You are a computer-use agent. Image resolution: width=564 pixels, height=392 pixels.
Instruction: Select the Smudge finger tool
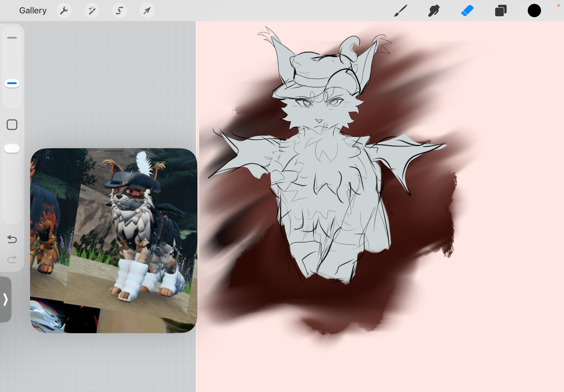(x=434, y=11)
